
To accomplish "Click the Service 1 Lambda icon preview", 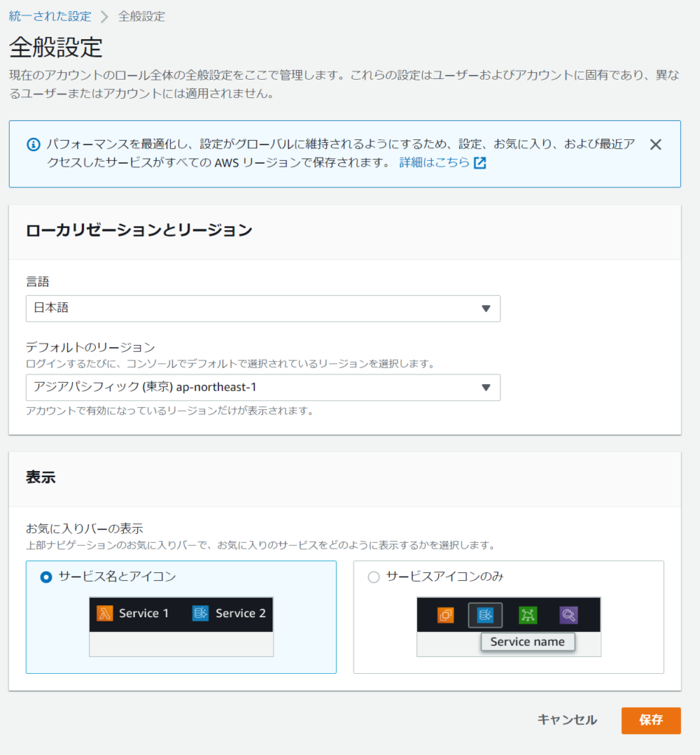I will click(105, 613).
